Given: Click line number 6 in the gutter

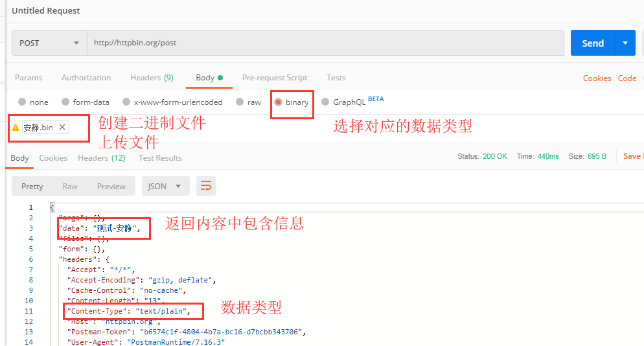Looking at the screenshot, I should click(31, 259).
